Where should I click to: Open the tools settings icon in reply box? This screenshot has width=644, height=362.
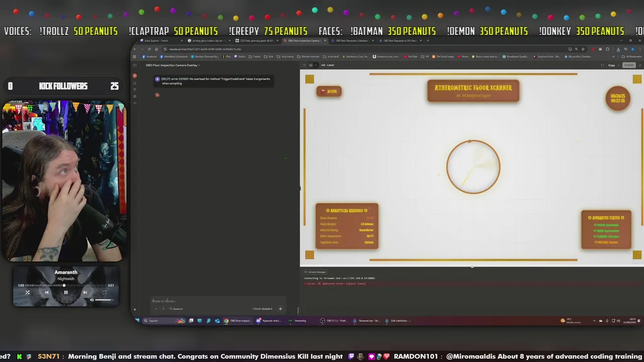163,309
